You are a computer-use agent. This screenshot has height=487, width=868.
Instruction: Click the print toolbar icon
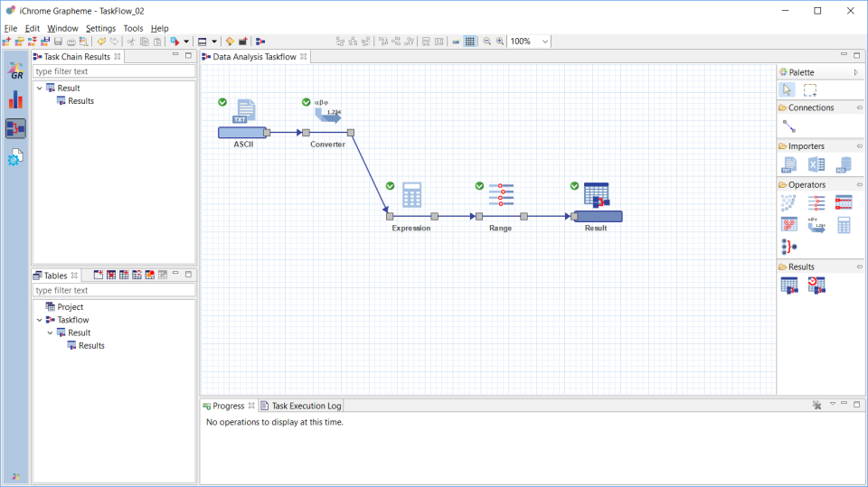[x=71, y=42]
